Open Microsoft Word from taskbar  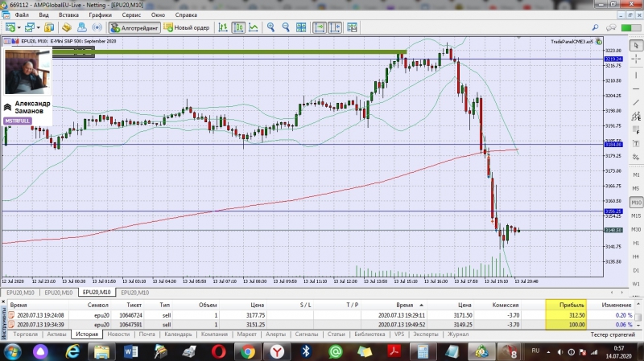click(x=131, y=351)
